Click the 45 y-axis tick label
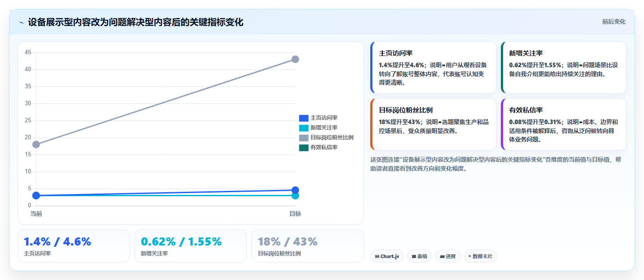 pos(28,52)
